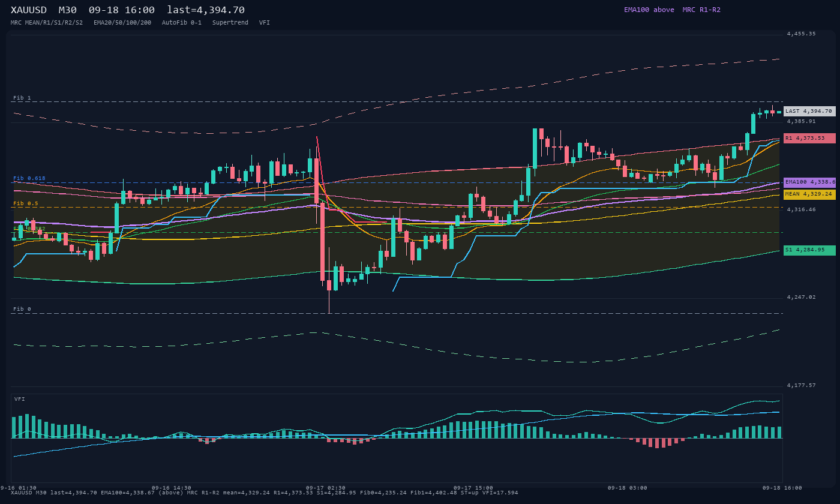Image resolution: width=840 pixels, height=504 pixels.
Task: Click the VFI panel title label
Action: pyautogui.click(x=20, y=399)
